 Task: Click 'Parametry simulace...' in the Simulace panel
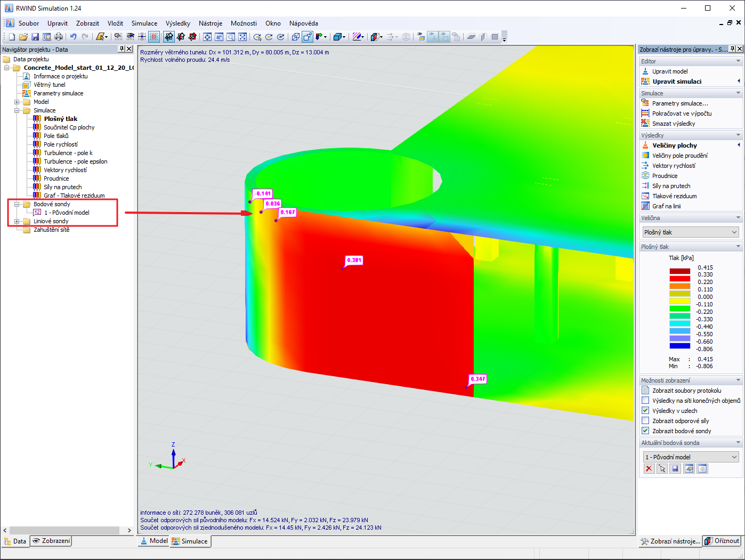tap(680, 103)
